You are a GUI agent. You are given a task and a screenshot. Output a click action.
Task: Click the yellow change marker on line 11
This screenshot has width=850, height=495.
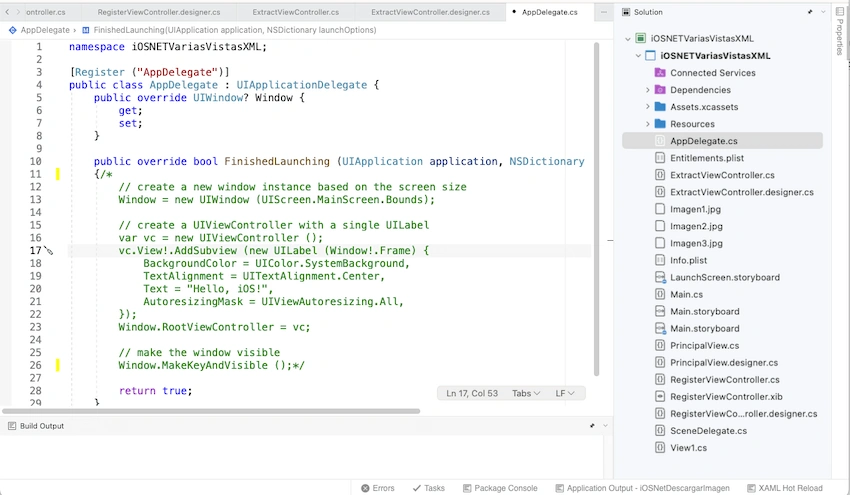[57, 174]
